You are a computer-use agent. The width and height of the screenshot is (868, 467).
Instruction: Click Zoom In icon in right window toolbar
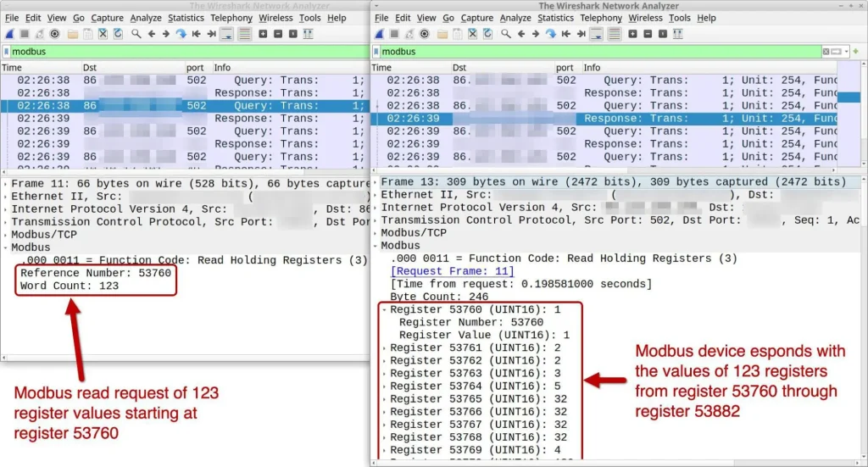coord(633,34)
